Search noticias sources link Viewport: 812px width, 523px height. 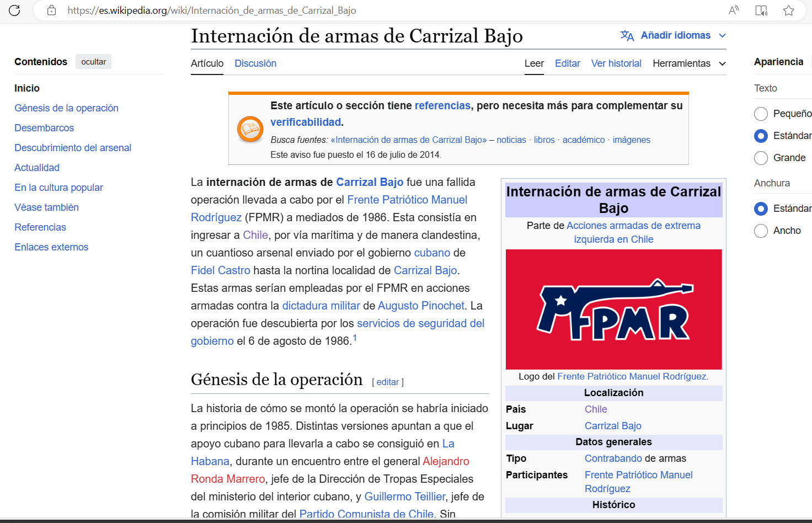tap(511, 140)
